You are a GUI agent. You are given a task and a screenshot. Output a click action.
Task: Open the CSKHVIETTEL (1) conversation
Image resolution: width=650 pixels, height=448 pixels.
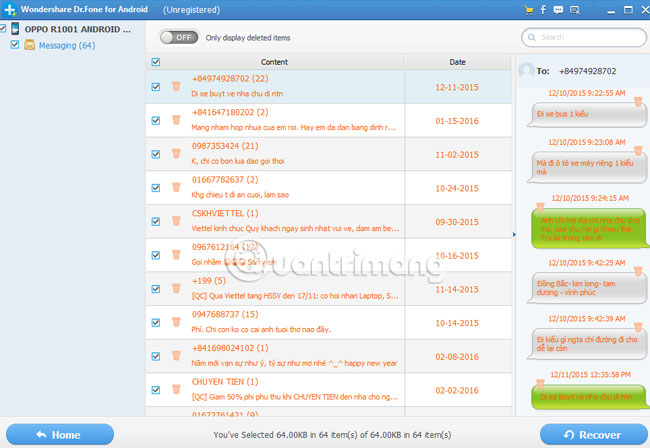pos(329,221)
